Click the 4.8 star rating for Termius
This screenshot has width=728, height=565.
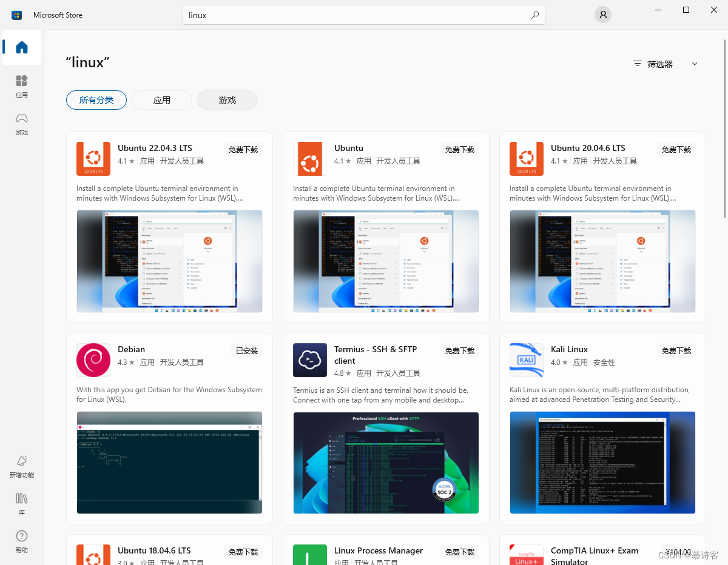343,373
